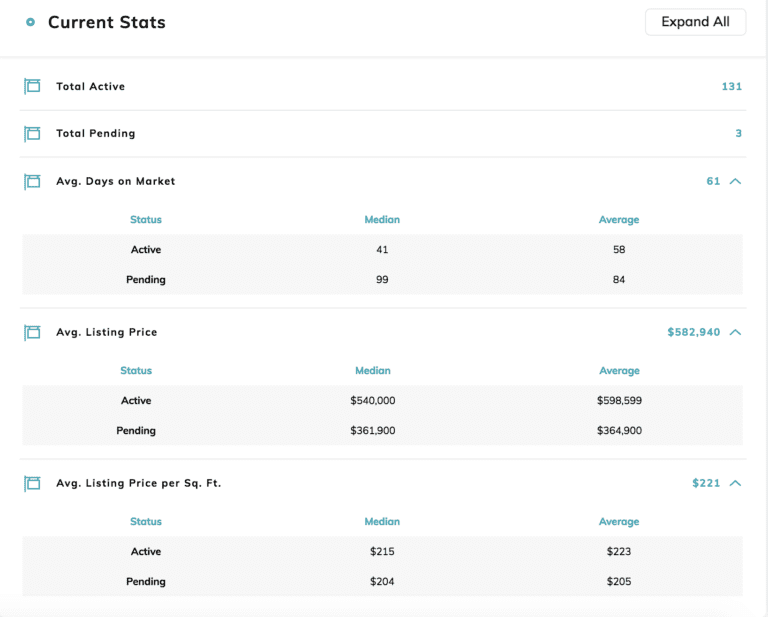The image size is (768, 617).
Task: Click the Avg. Days on Market label
Action: coord(116,181)
